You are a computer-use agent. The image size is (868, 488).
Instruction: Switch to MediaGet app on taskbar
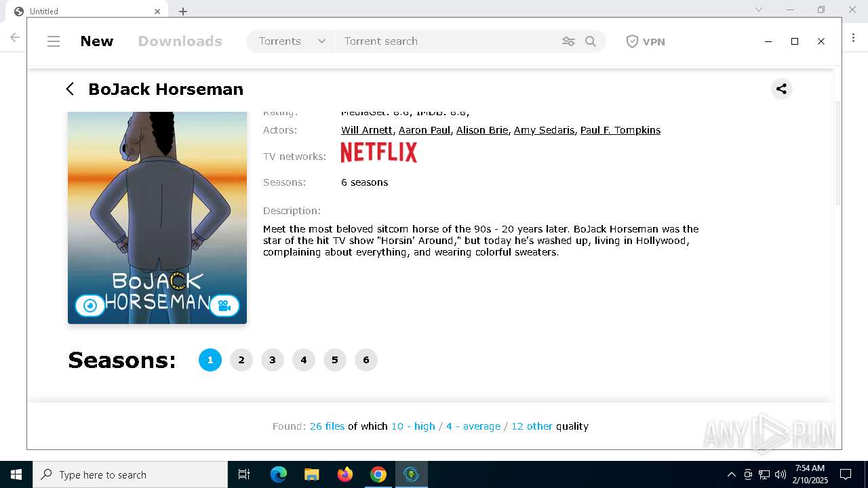coord(411,474)
